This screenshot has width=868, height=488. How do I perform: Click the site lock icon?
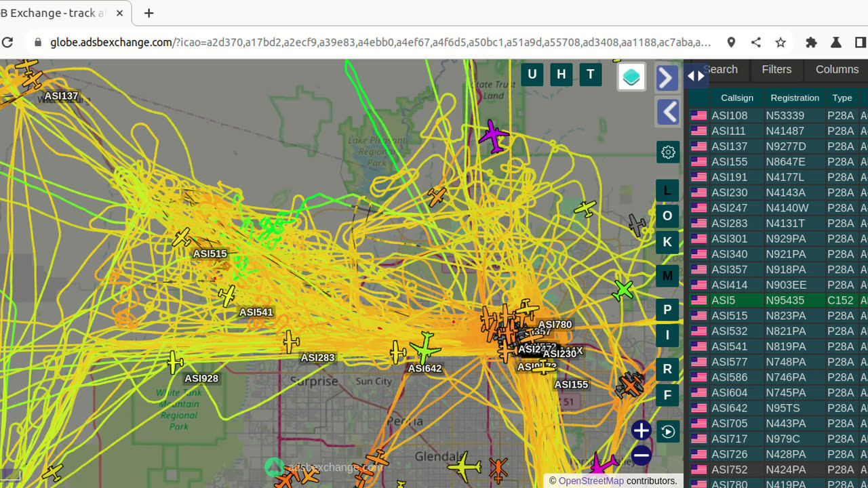(x=37, y=42)
